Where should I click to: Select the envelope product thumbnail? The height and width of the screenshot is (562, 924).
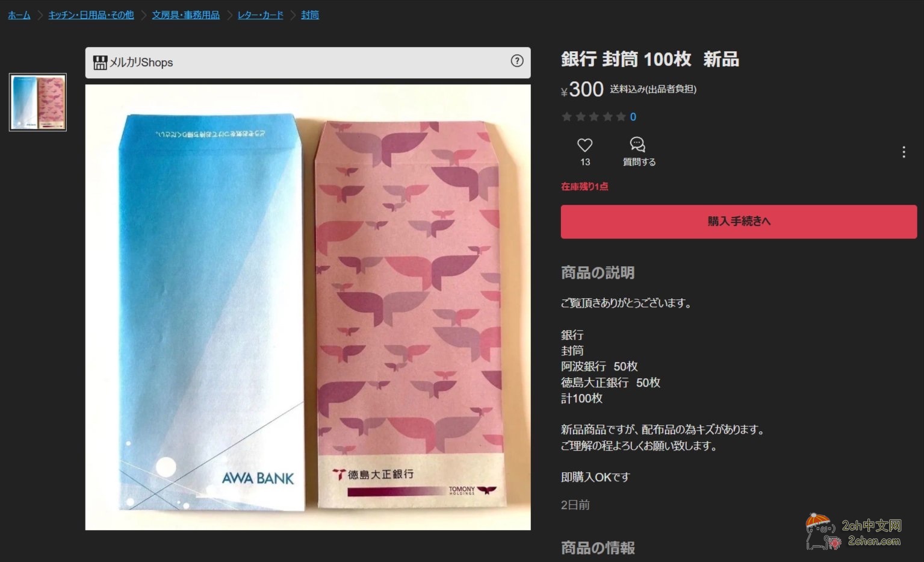click(38, 102)
